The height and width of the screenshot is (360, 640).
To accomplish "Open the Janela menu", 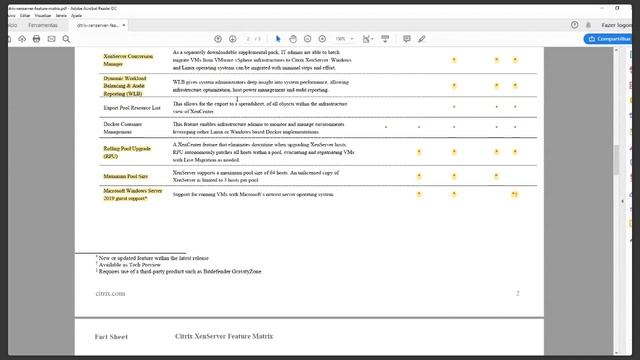I will [61, 16].
